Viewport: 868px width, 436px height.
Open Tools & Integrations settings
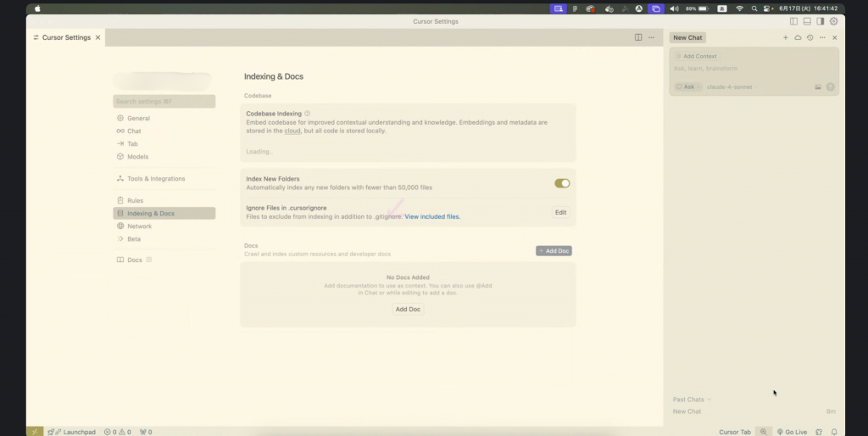tap(156, 179)
